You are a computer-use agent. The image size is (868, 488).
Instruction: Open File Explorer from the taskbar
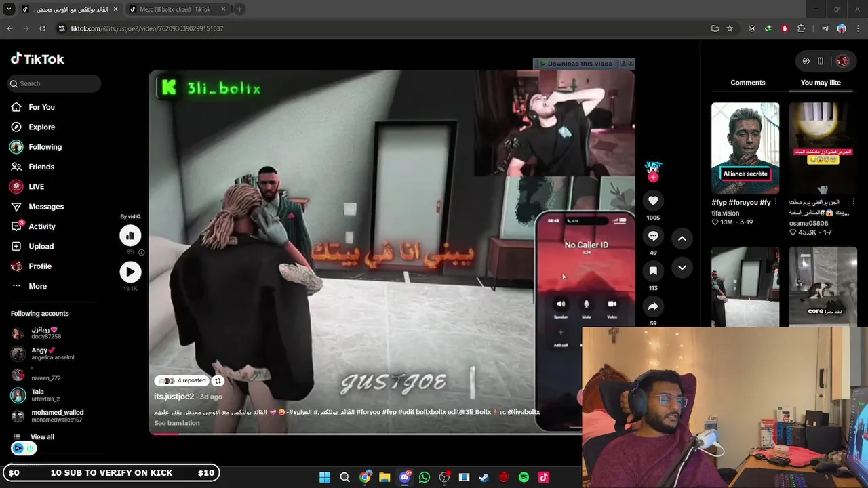point(384,477)
